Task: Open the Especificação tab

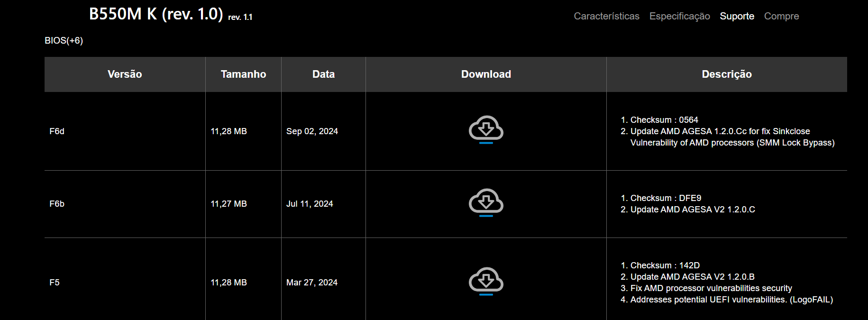Action: pos(679,16)
